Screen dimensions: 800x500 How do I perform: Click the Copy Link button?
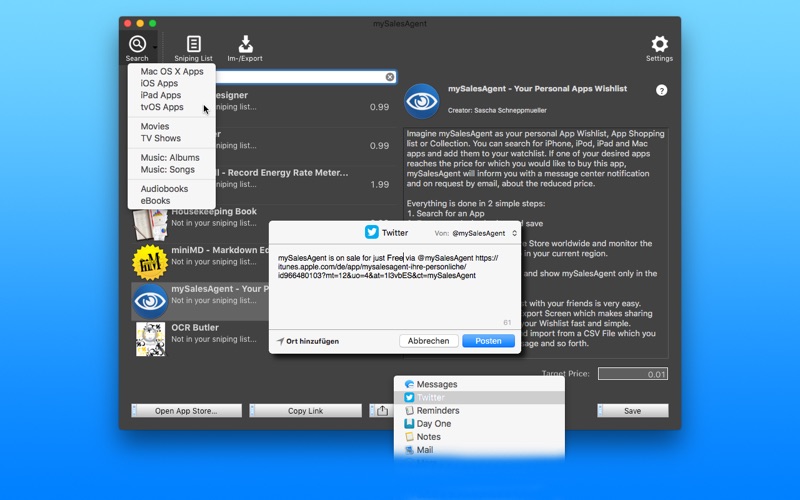point(305,411)
